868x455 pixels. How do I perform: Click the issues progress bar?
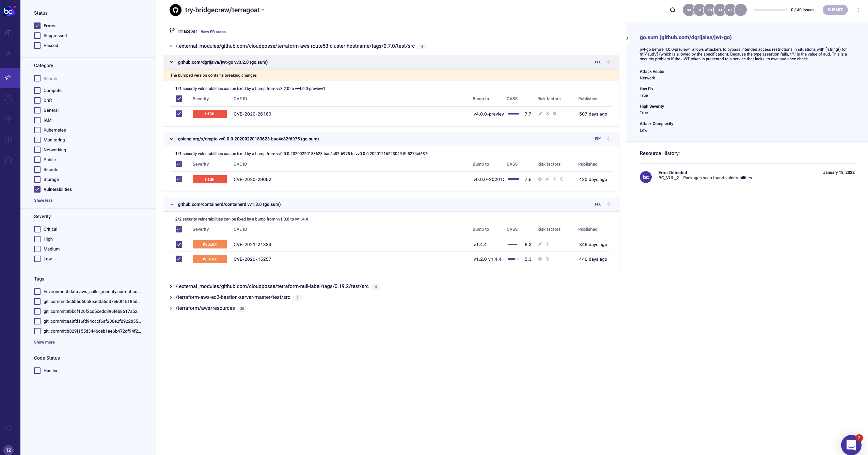click(770, 10)
